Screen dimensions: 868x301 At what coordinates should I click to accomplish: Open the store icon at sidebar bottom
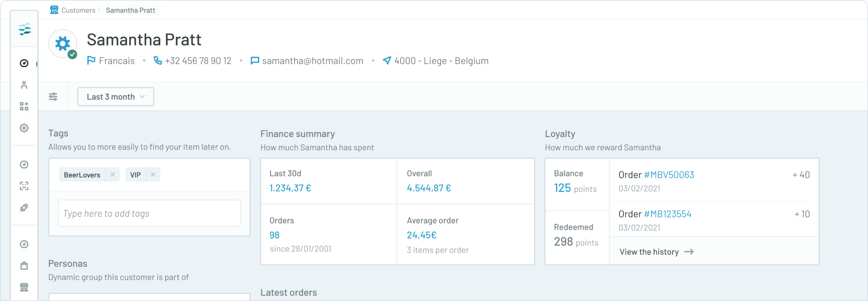coord(24,287)
